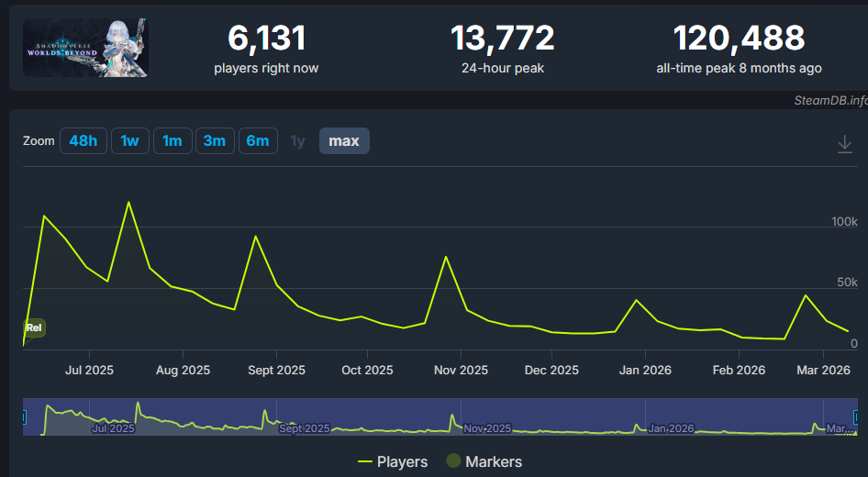
Task: Open the chart download menu icon
Action: click(x=844, y=144)
